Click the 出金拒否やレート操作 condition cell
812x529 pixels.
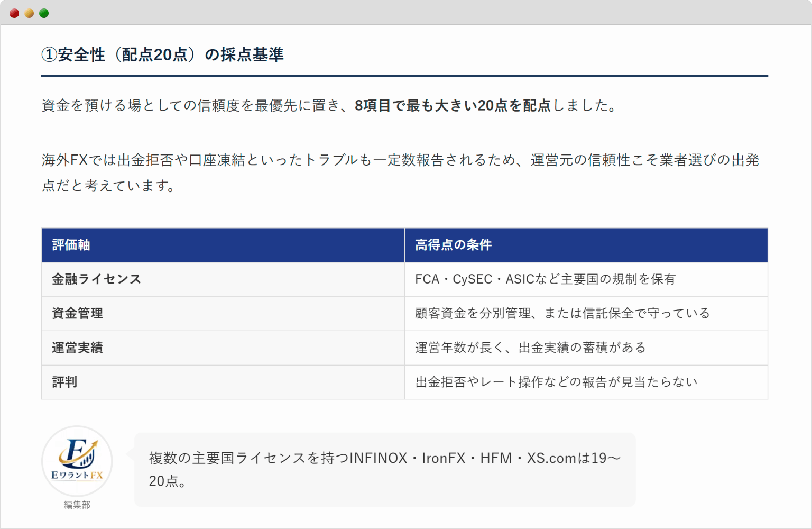click(x=586, y=382)
